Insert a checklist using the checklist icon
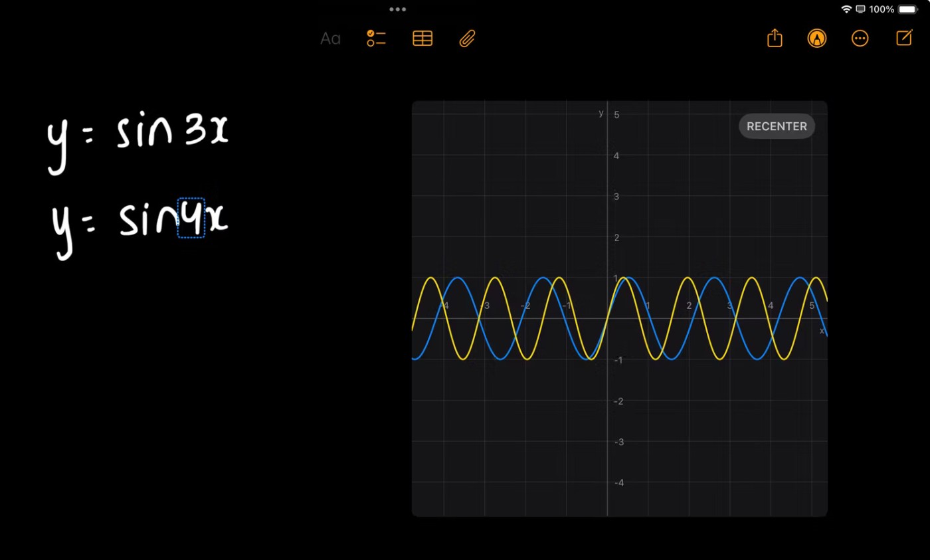930x560 pixels. pyautogui.click(x=376, y=39)
